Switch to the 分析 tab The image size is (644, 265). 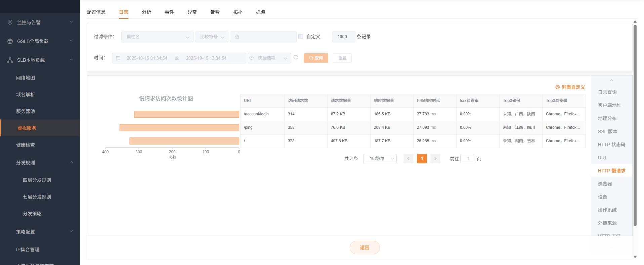pyautogui.click(x=146, y=12)
